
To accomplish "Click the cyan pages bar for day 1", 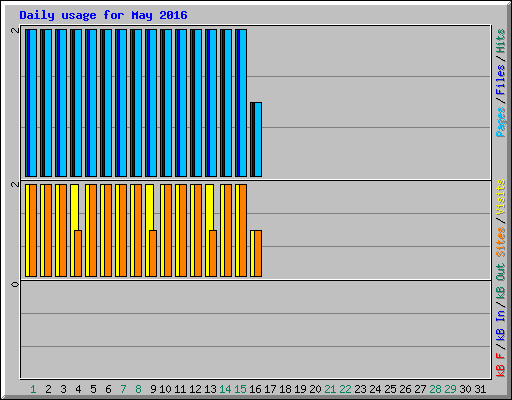I will tap(33, 103).
